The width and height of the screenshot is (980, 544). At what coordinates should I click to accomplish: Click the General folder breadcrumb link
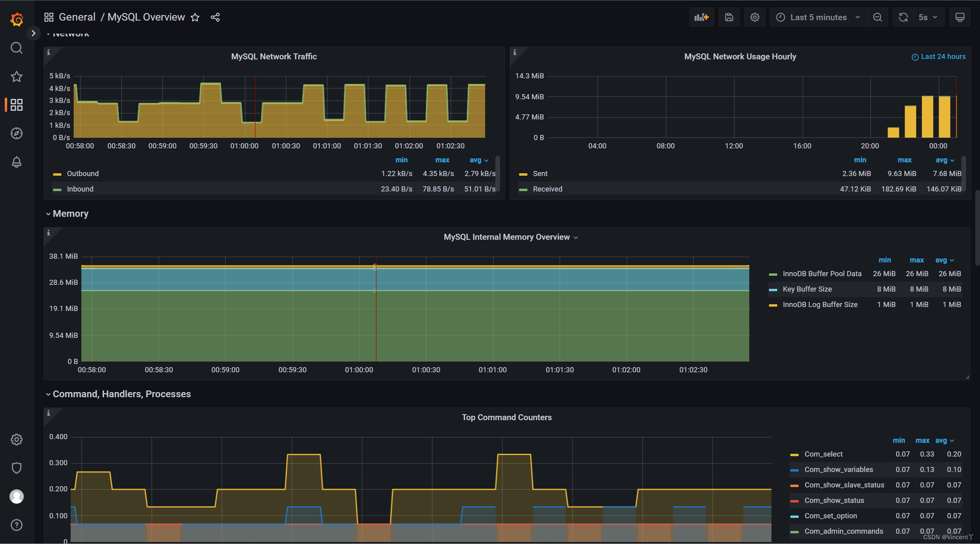coord(77,17)
